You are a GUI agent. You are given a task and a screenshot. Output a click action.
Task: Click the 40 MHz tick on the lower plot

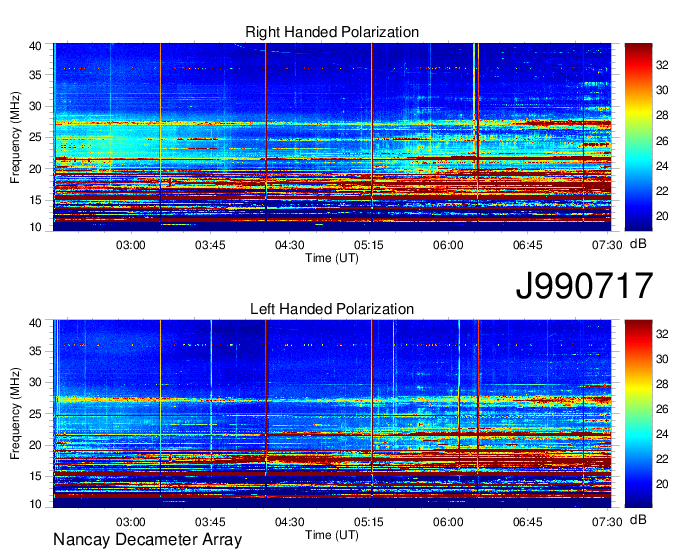coord(35,323)
